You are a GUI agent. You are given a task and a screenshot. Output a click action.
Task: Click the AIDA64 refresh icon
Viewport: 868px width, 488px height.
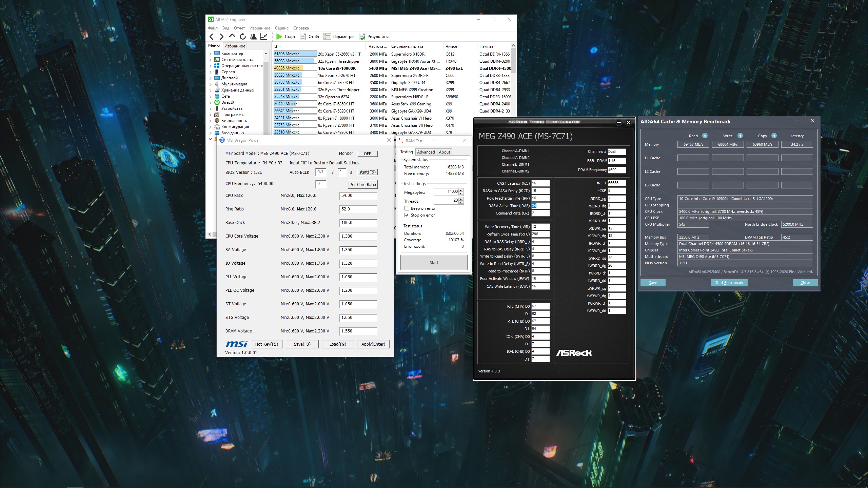pos(242,37)
